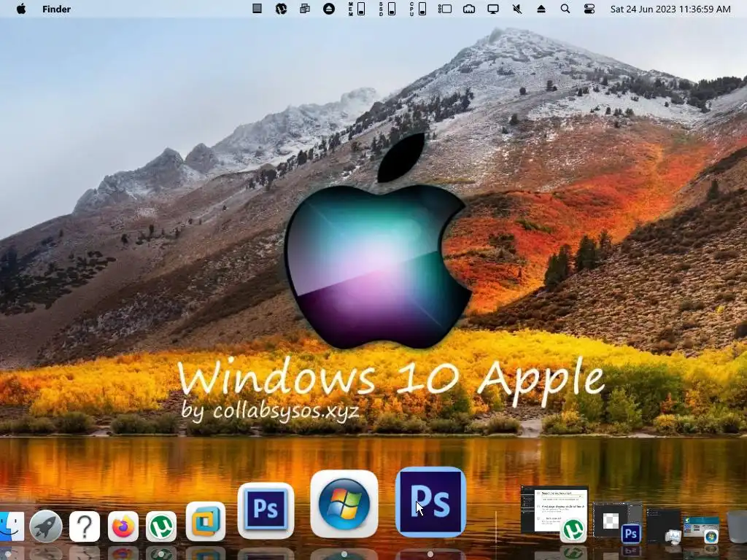Click the round eject icon in menu bar
Screen dimensions: 747x560
(329, 9)
